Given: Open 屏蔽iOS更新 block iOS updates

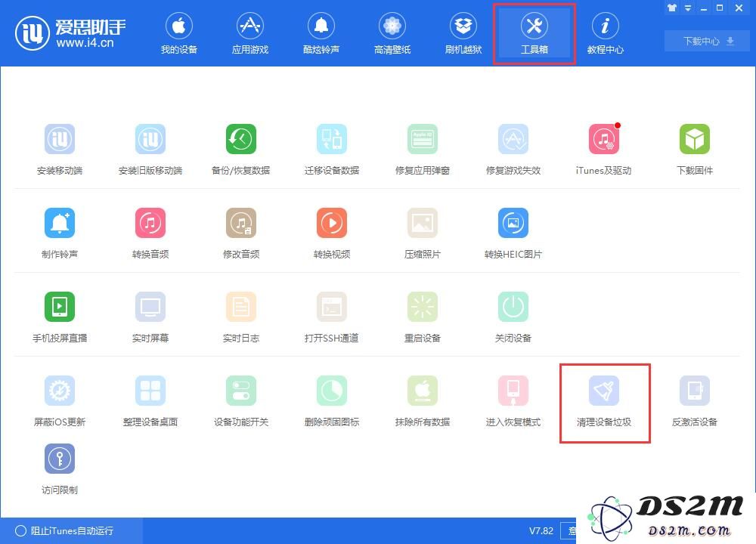Looking at the screenshot, I should click(60, 400).
